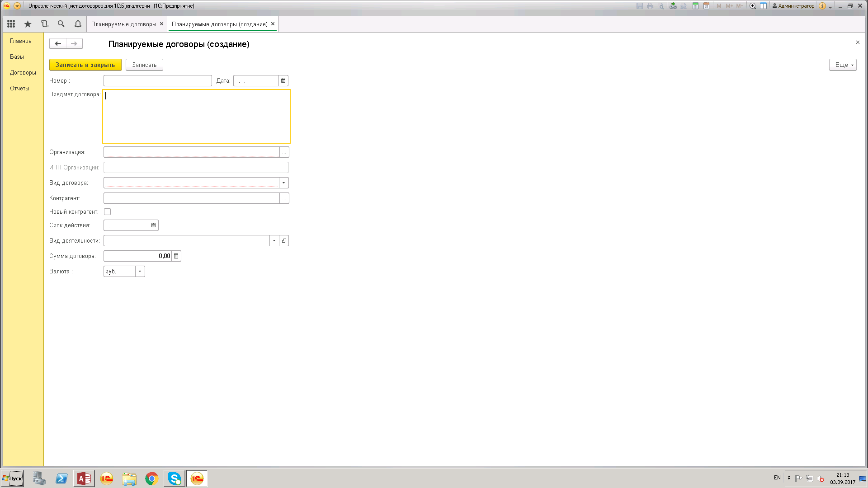Open the Еще menu button
The image size is (868, 488).
pos(843,65)
